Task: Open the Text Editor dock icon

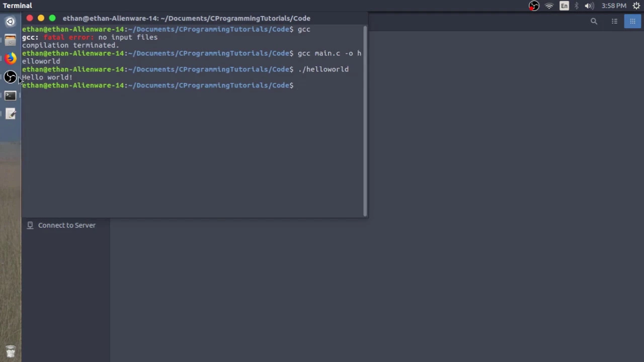Action: (10, 114)
